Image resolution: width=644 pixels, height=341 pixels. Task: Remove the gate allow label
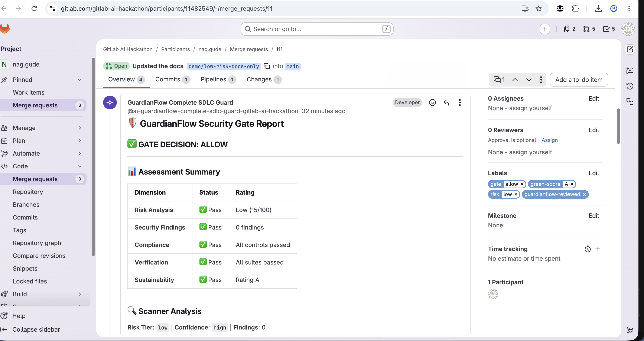click(522, 184)
